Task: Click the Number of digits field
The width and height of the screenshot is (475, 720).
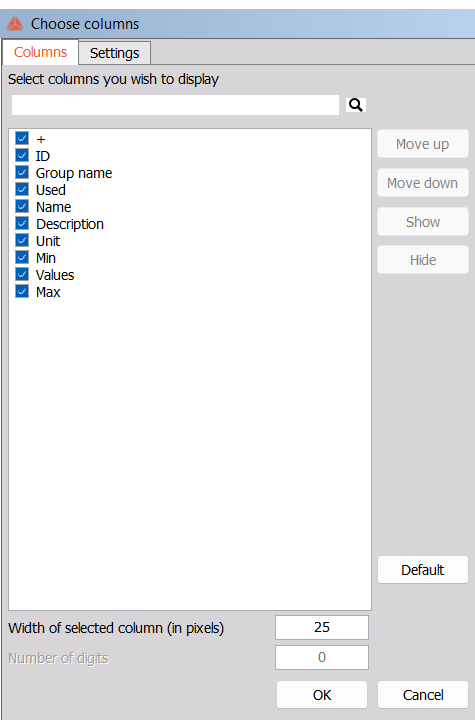Action: (322, 657)
